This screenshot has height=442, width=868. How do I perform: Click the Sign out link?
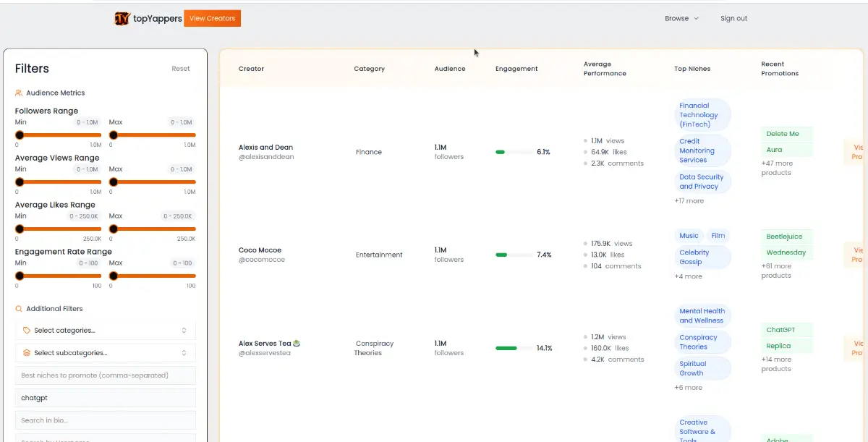733,19
